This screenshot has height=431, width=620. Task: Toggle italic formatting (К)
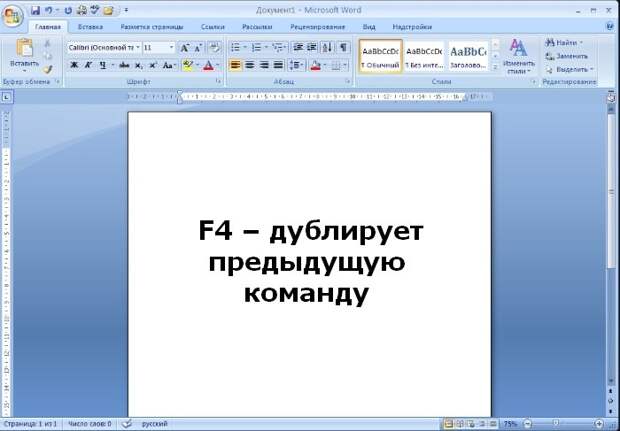[x=89, y=65]
